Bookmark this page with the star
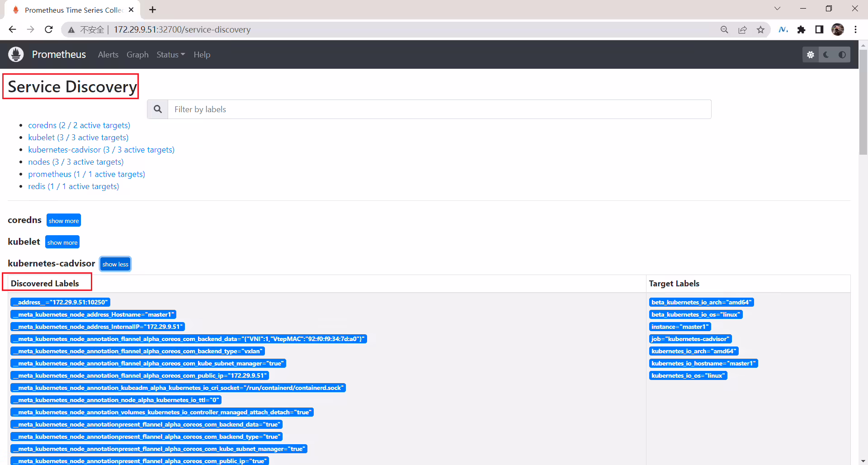The image size is (868, 465). point(761,29)
